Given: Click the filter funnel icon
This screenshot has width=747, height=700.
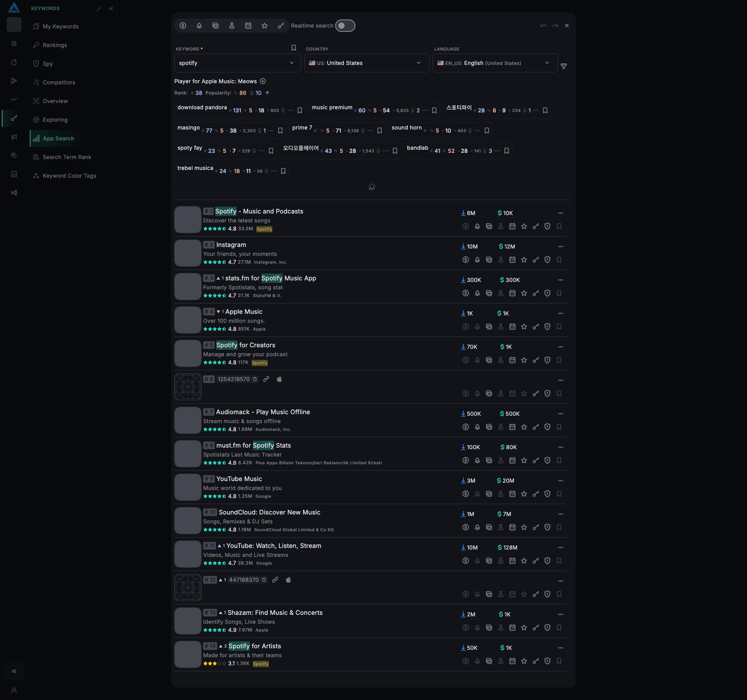Looking at the screenshot, I should tap(564, 66).
